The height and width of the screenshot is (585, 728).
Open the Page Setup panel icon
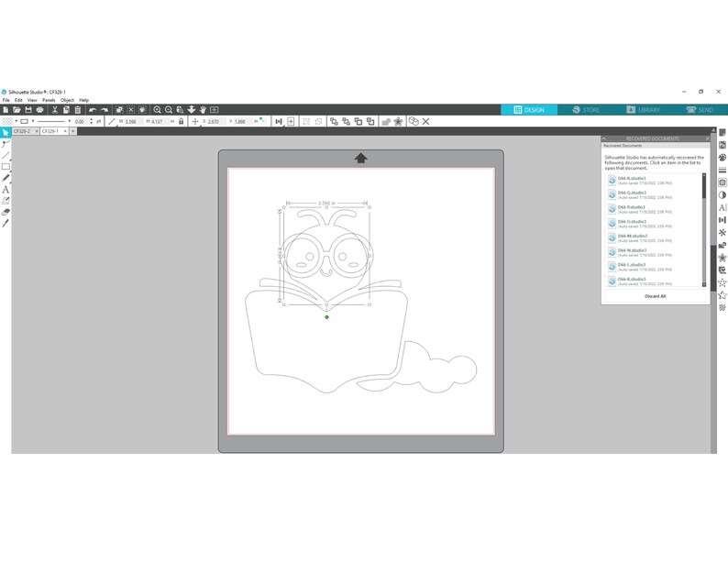click(722, 133)
